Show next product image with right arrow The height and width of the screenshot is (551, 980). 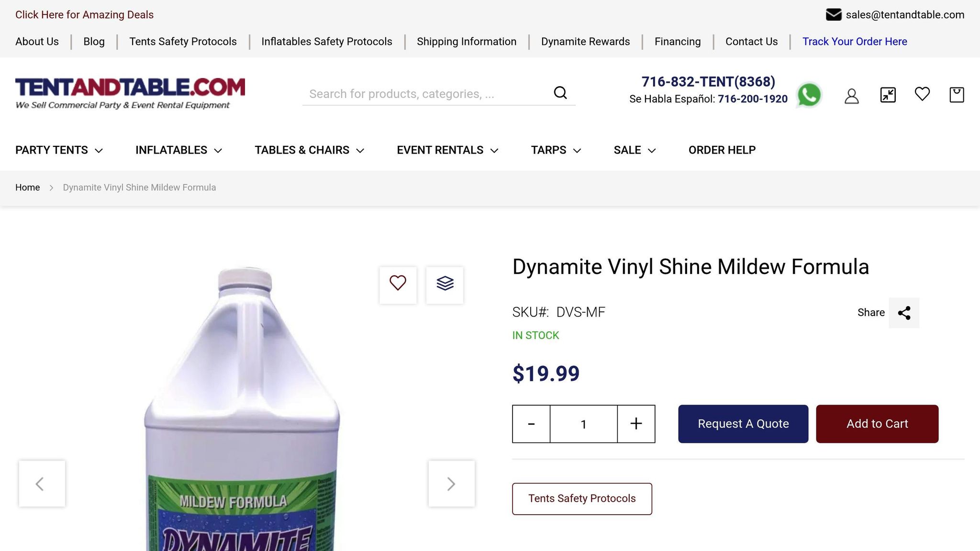click(x=451, y=484)
